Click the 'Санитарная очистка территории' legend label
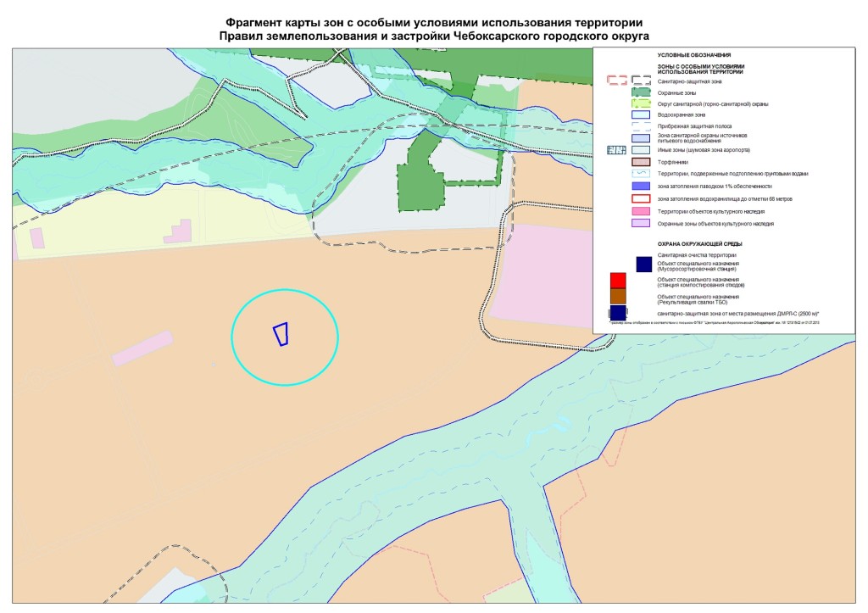This screenshot has width=868, height=613. [697, 254]
